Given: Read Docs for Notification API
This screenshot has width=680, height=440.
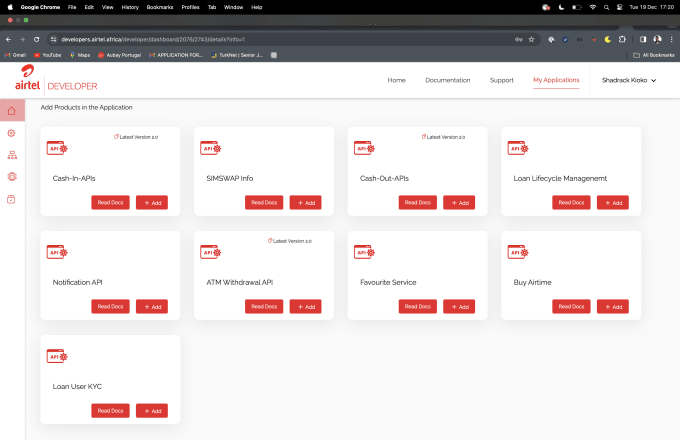Looking at the screenshot, I should (110, 306).
